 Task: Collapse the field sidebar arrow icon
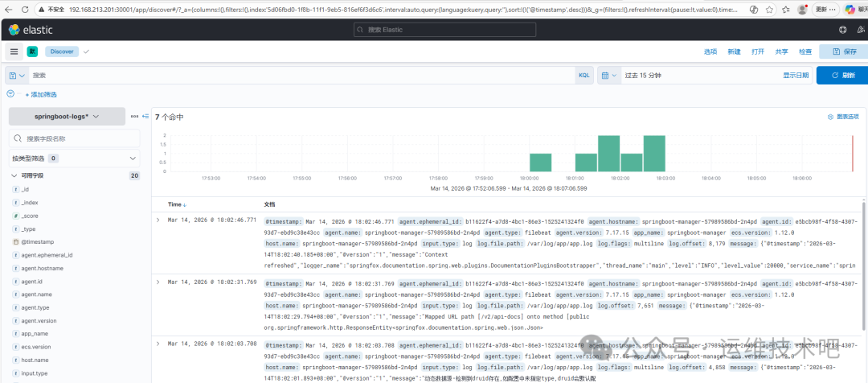tap(145, 117)
